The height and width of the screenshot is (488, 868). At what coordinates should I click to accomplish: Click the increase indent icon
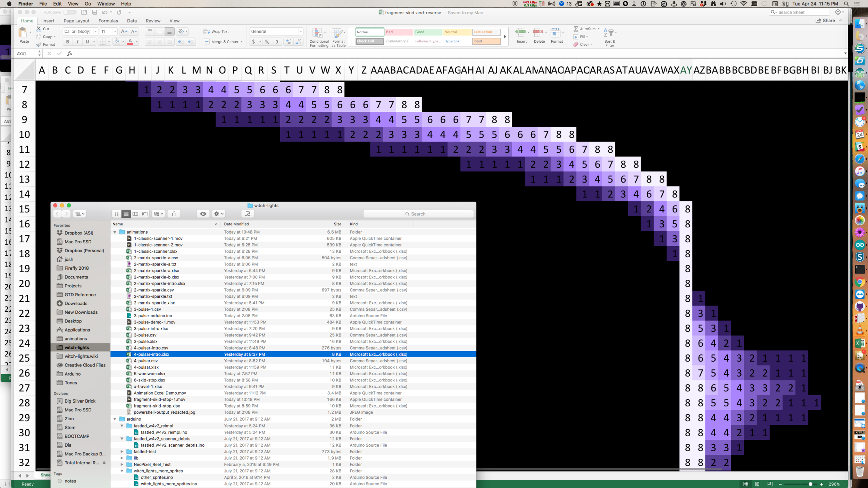pos(191,42)
